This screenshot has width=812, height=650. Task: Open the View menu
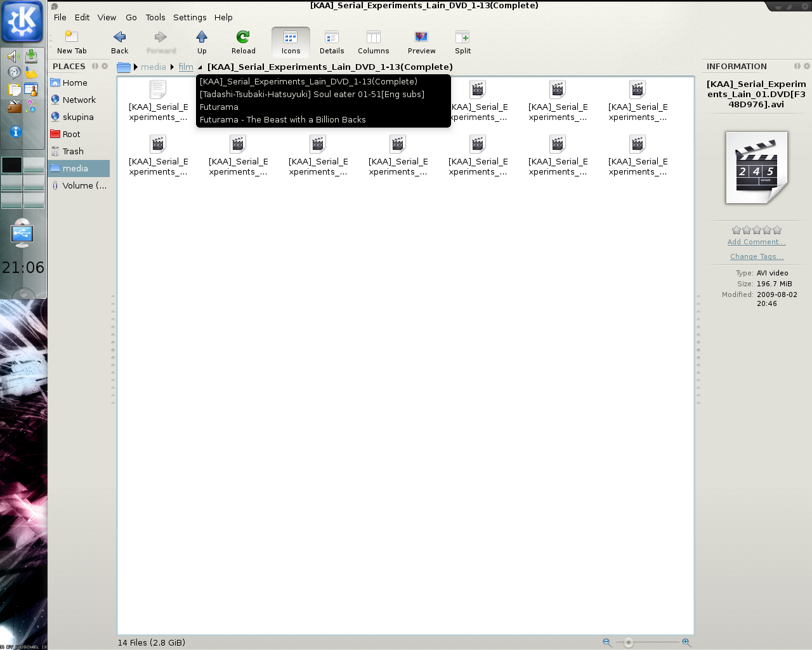(x=107, y=17)
